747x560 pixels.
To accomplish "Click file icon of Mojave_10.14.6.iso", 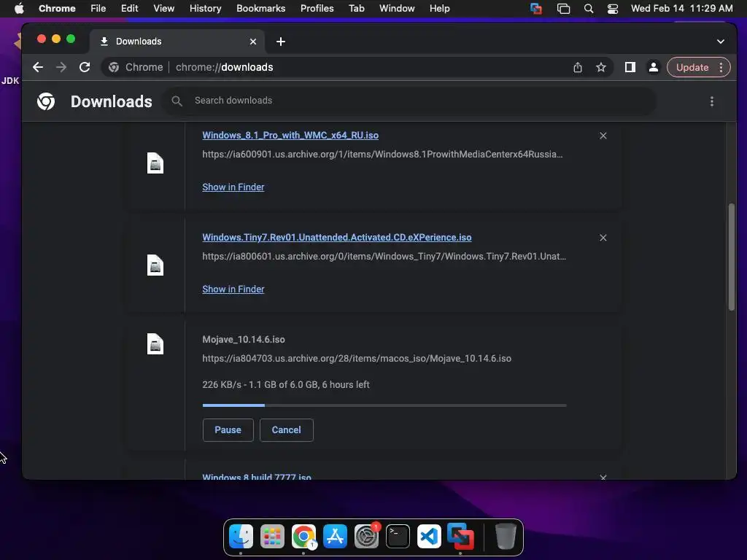I will click(x=155, y=344).
